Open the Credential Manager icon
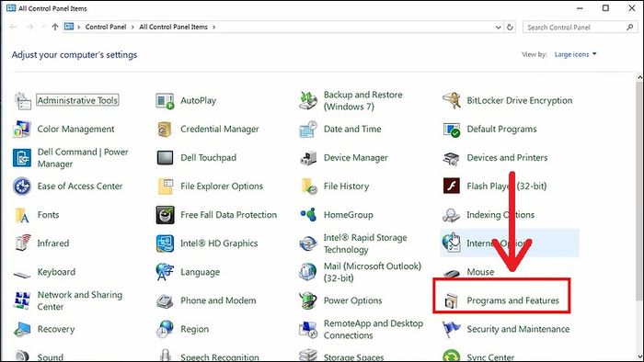The height and width of the screenshot is (362, 644). (x=165, y=130)
